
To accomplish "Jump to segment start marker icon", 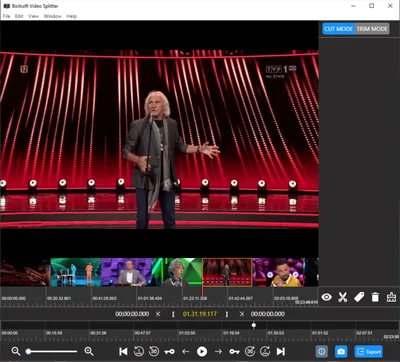I will click(158, 314).
